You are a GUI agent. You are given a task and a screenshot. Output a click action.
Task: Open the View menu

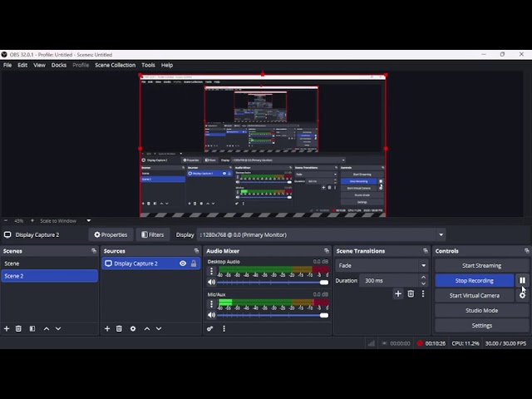[x=39, y=65]
